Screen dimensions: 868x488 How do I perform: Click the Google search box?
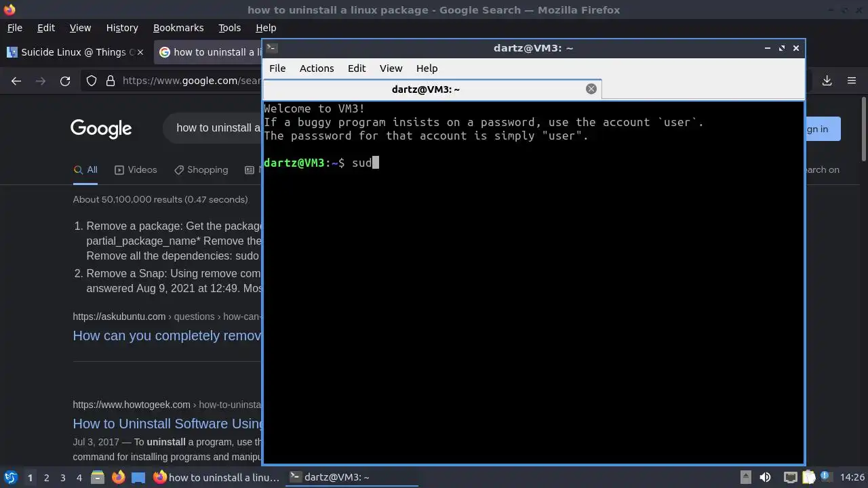214,128
